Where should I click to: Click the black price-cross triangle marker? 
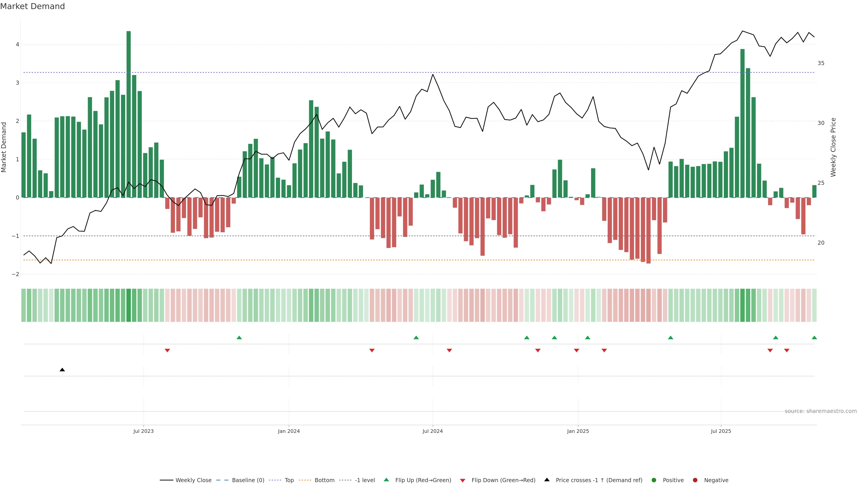point(62,370)
